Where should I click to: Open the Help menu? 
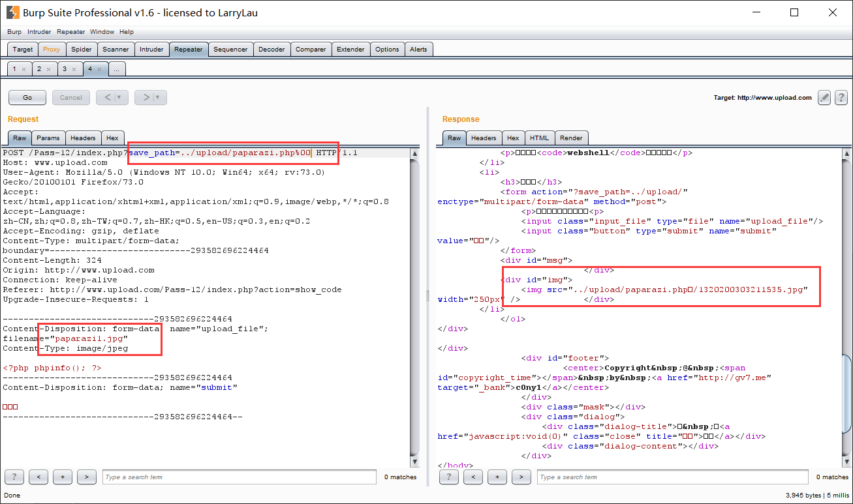(x=127, y=31)
